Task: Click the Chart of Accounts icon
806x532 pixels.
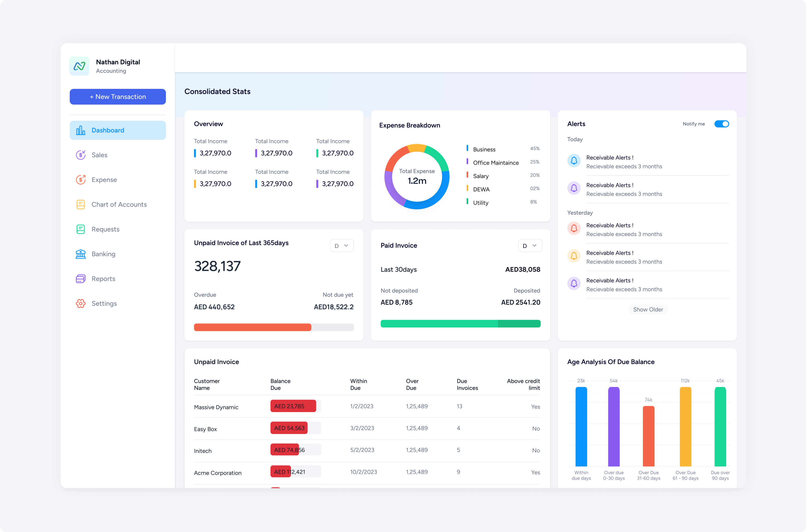Action: coord(80,205)
